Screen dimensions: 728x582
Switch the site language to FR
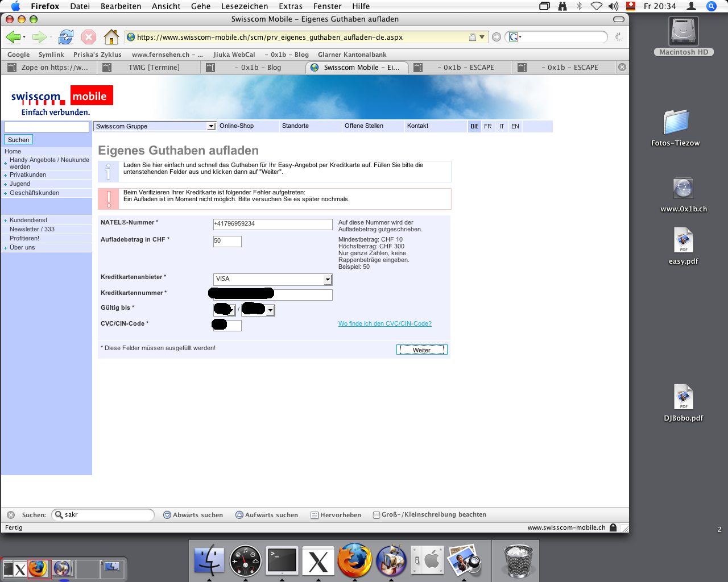487,126
